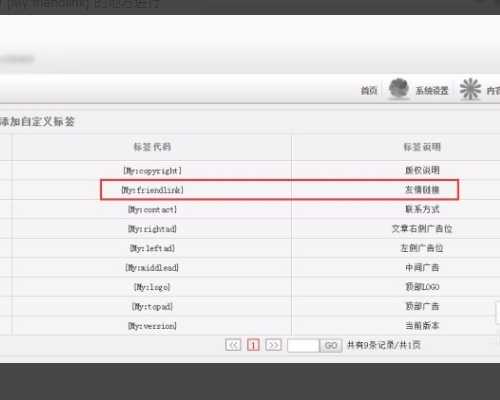Screen dimensions: 500x400
Task: Select the {My:friendlink} tag code
Action: point(152,190)
